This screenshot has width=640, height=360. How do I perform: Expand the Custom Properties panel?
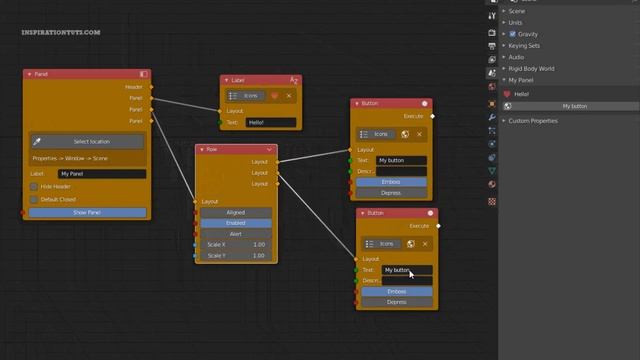(x=504, y=121)
